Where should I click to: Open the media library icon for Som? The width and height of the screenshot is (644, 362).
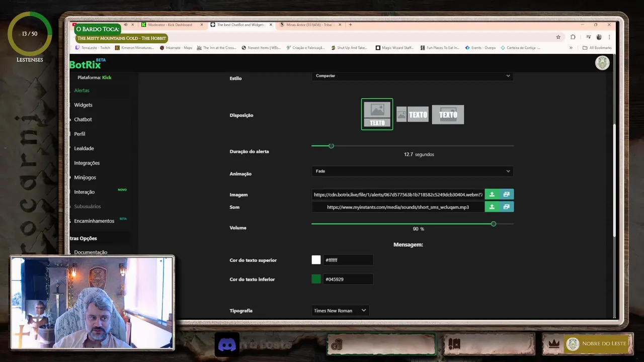[506, 207]
